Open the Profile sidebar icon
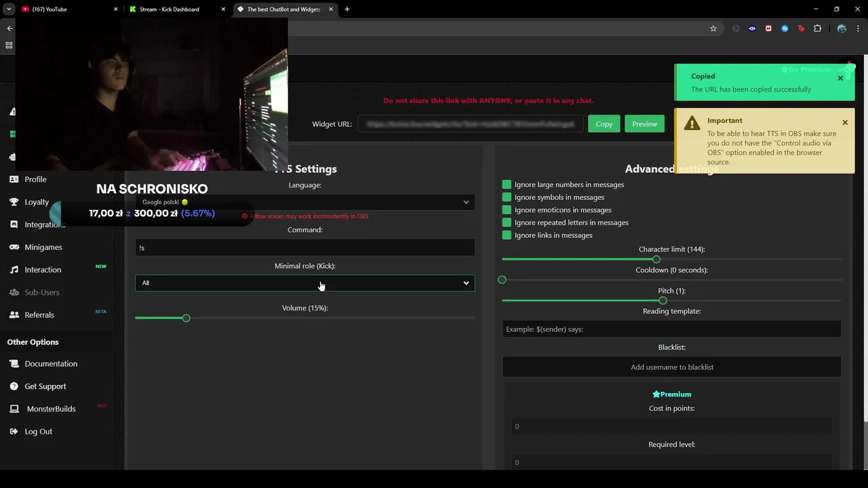868x488 pixels. click(14, 180)
